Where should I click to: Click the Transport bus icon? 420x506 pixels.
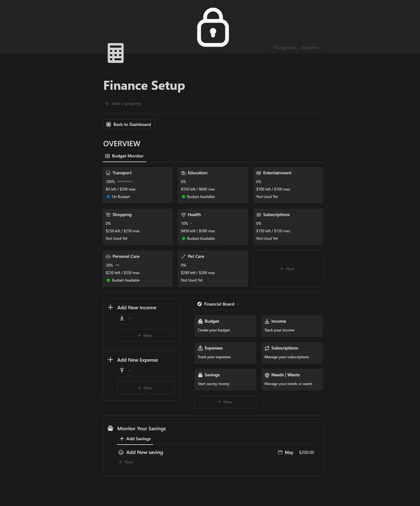tap(108, 173)
